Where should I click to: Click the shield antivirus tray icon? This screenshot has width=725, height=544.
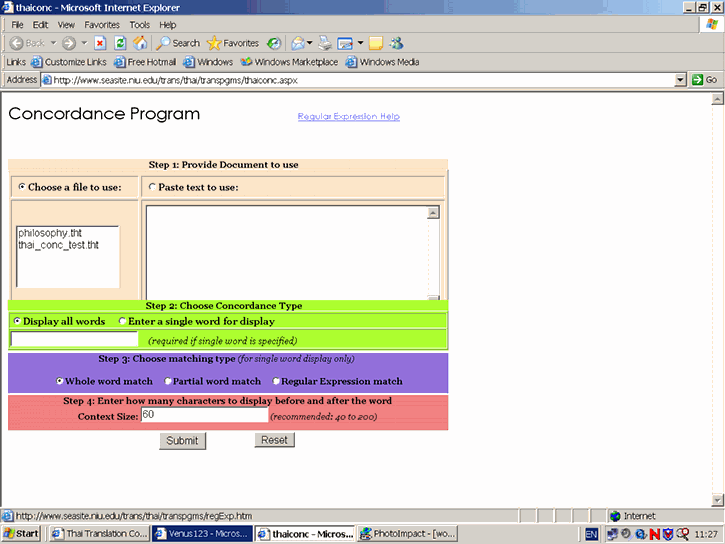click(668, 534)
